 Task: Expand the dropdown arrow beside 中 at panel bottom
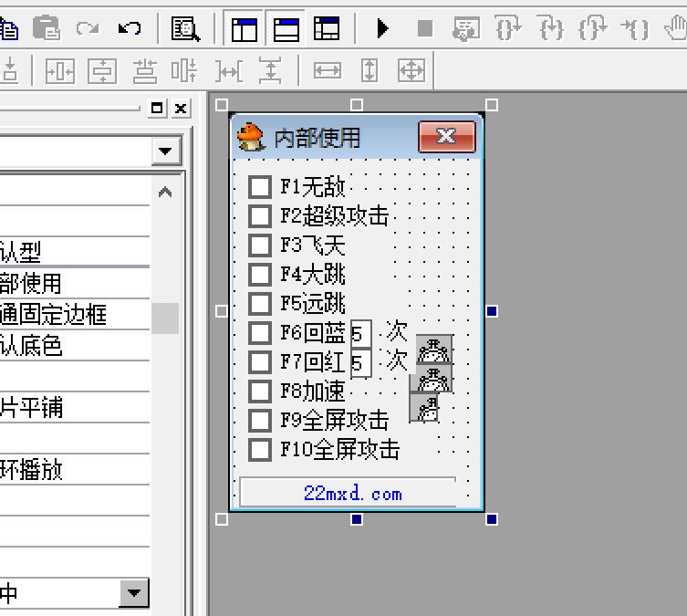click(134, 593)
